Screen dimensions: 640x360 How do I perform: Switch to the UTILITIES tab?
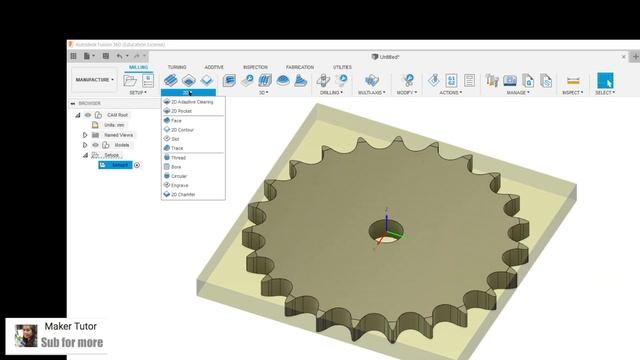coord(342,67)
